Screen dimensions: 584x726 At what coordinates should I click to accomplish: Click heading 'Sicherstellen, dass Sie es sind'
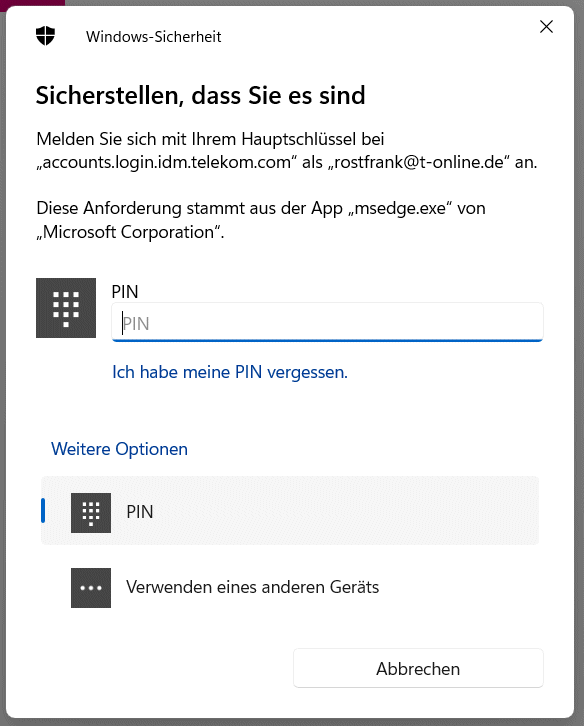coord(201,96)
